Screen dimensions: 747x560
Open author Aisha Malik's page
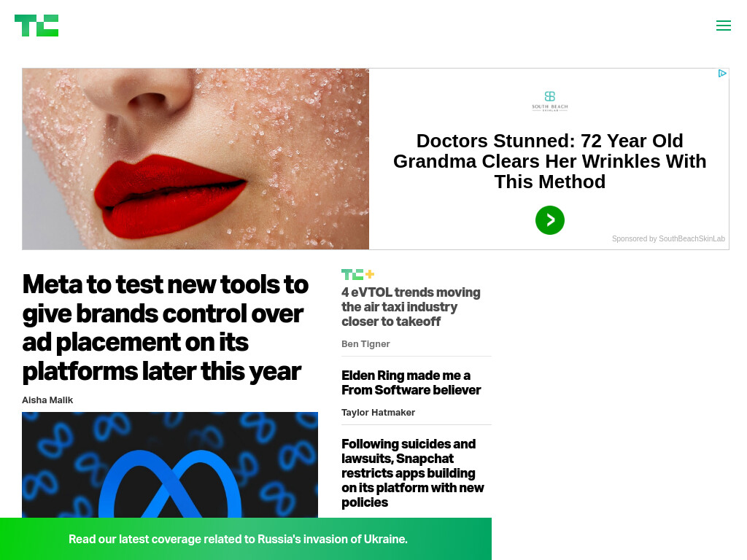tap(47, 400)
